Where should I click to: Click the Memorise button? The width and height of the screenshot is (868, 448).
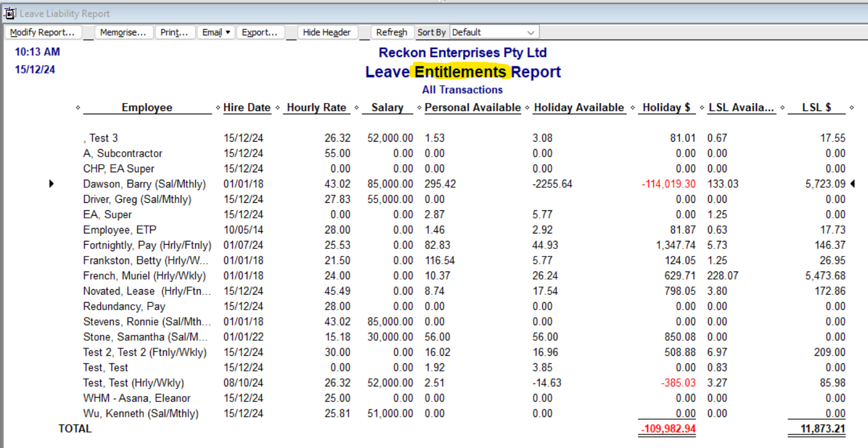click(123, 32)
